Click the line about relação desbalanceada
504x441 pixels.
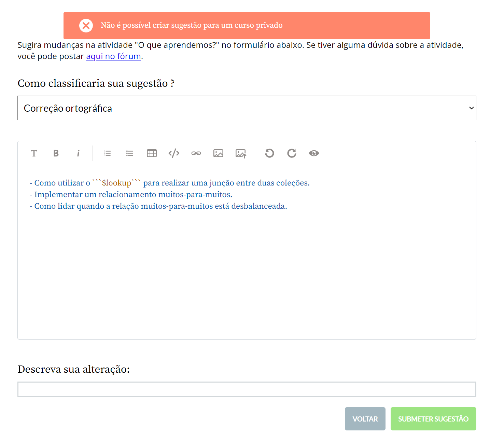click(x=158, y=206)
